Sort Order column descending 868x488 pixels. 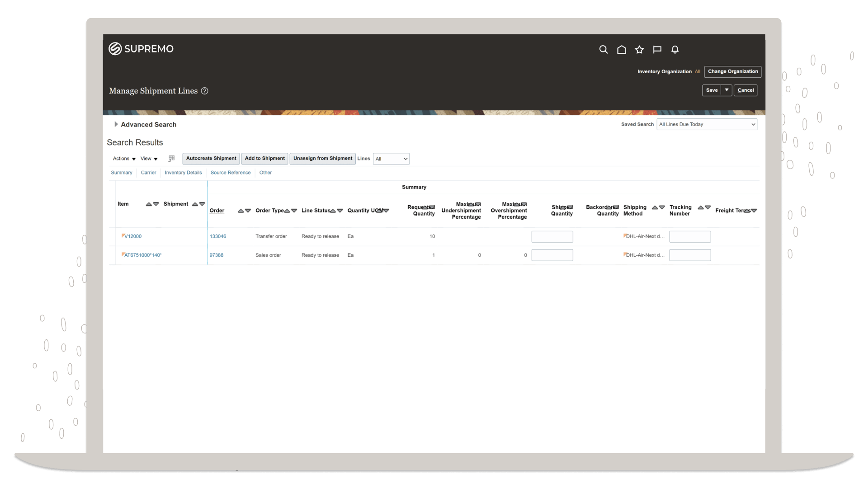[x=248, y=211]
